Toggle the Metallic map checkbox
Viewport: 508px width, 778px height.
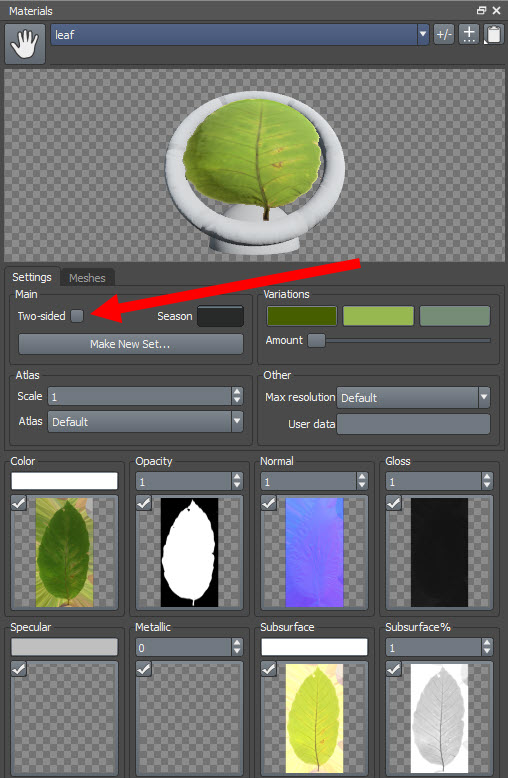click(143, 669)
